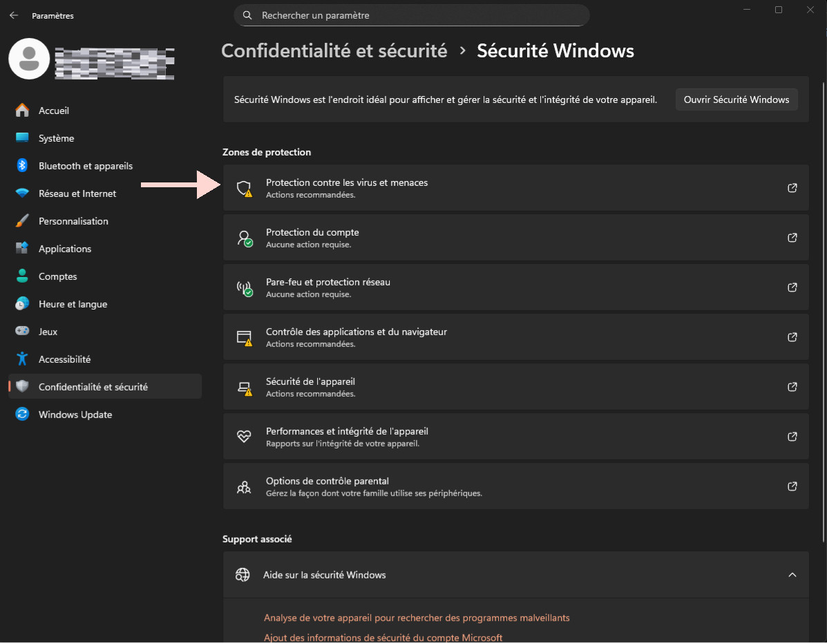Click the Heure et langue clock icon

[x=22, y=303]
